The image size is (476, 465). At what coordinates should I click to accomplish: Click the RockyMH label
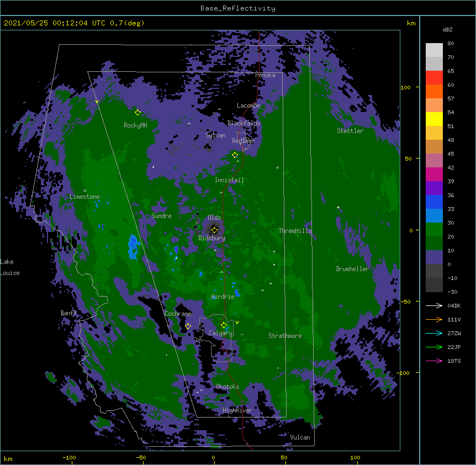135,125
